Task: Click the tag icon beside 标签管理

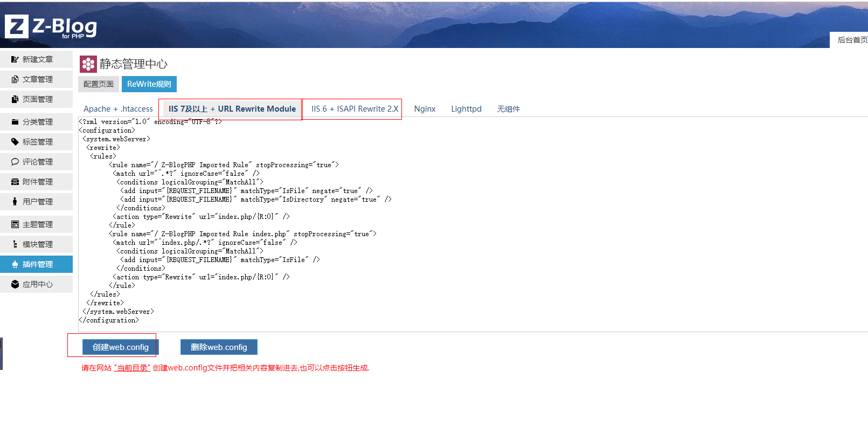Action: 15,142
